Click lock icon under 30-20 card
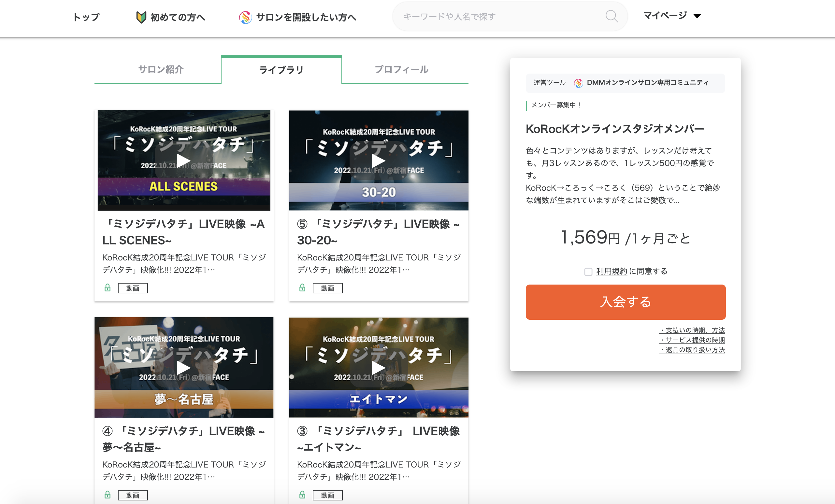 click(302, 288)
